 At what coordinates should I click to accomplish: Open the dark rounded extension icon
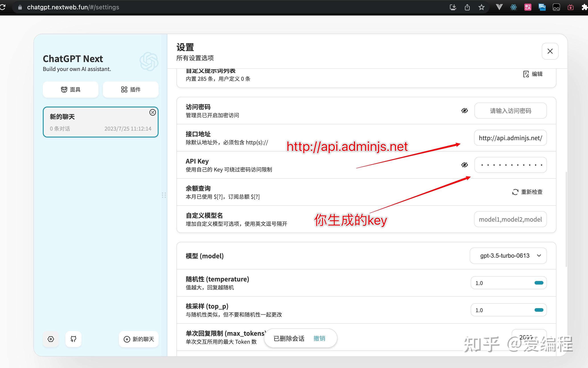pyautogui.click(x=556, y=7)
